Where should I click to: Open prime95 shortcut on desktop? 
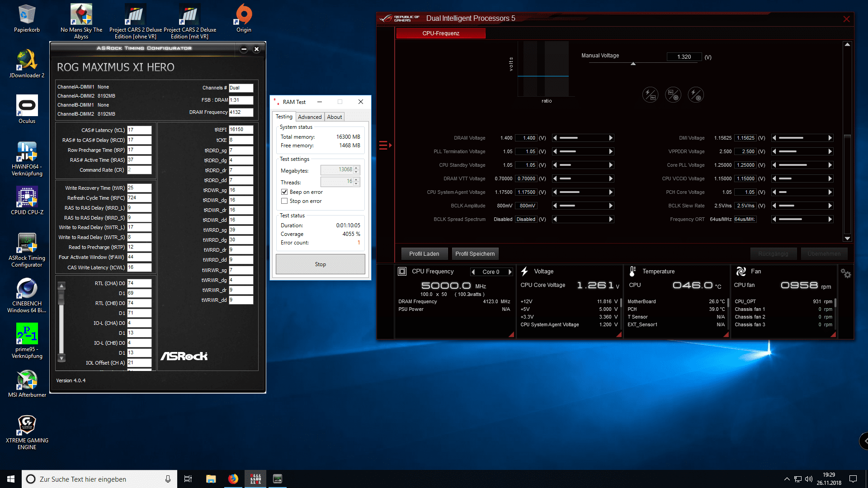(x=27, y=341)
